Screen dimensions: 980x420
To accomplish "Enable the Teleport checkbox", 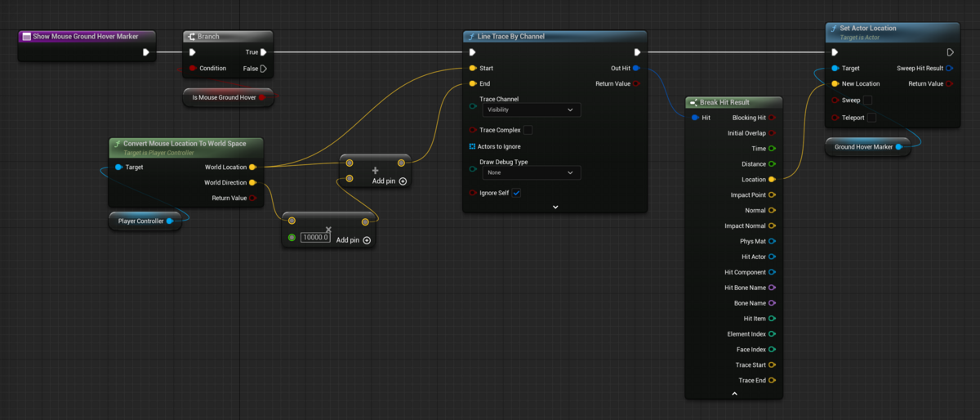I will (871, 118).
